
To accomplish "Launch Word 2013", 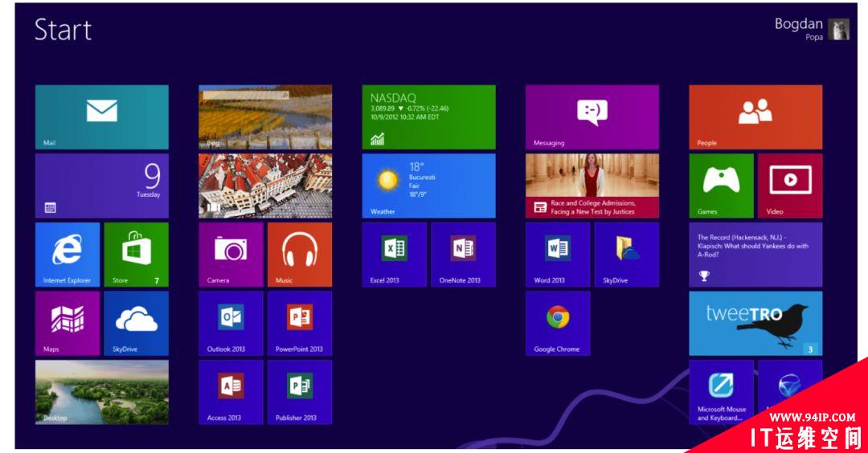I will coord(558,255).
